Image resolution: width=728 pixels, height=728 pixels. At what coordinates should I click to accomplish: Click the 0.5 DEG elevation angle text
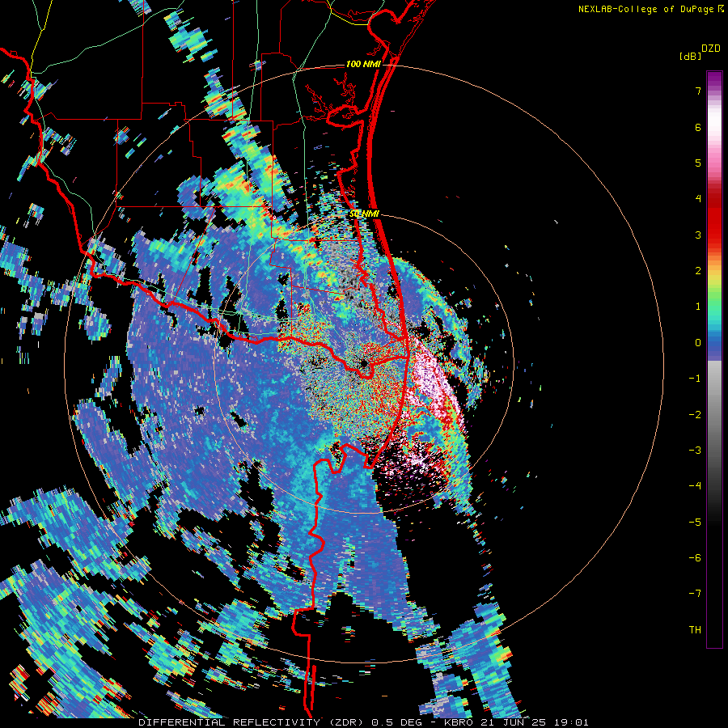point(397,722)
